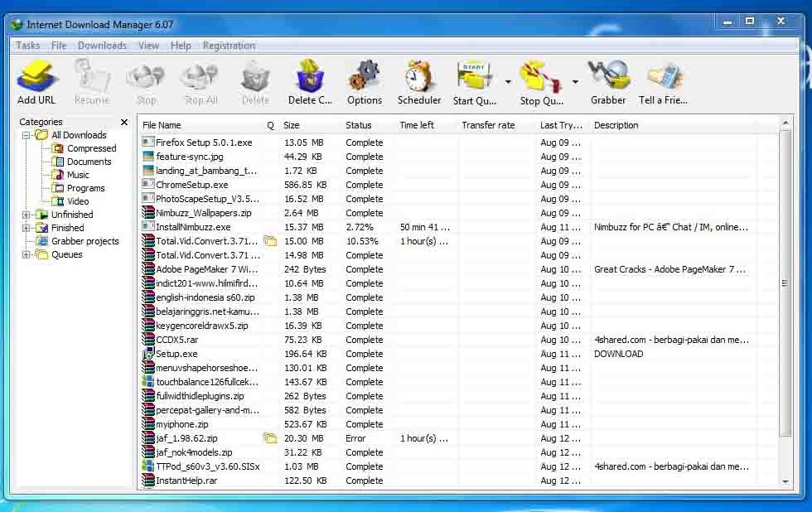The width and height of the screenshot is (812, 512).
Task: Click the Resume toolbar icon
Action: 92,76
